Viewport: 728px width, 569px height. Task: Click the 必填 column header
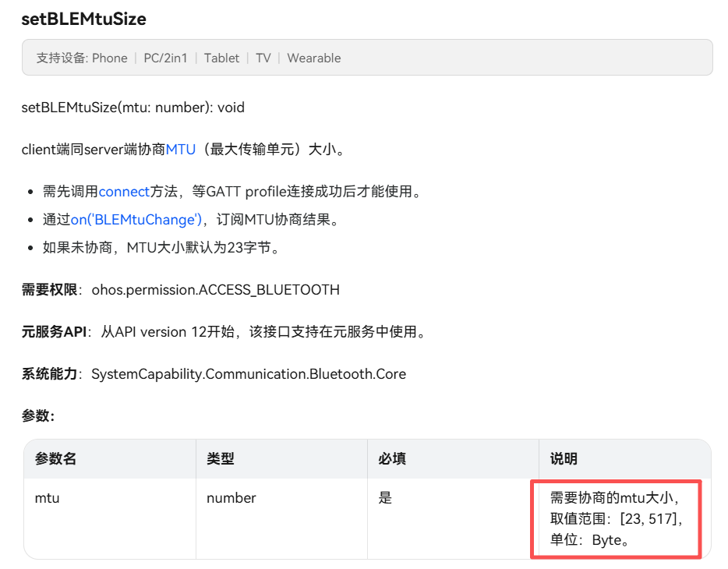tap(391, 459)
